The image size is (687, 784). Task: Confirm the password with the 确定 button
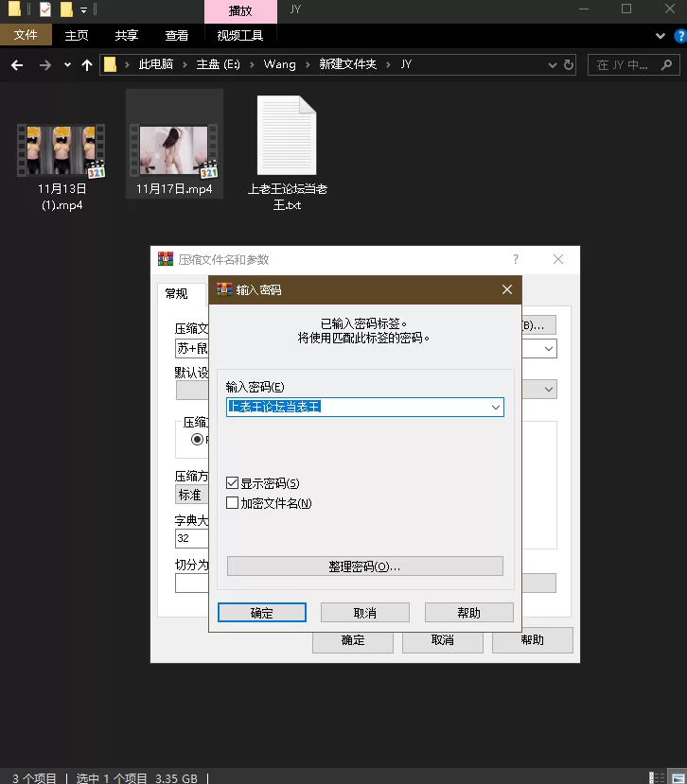(x=262, y=613)
